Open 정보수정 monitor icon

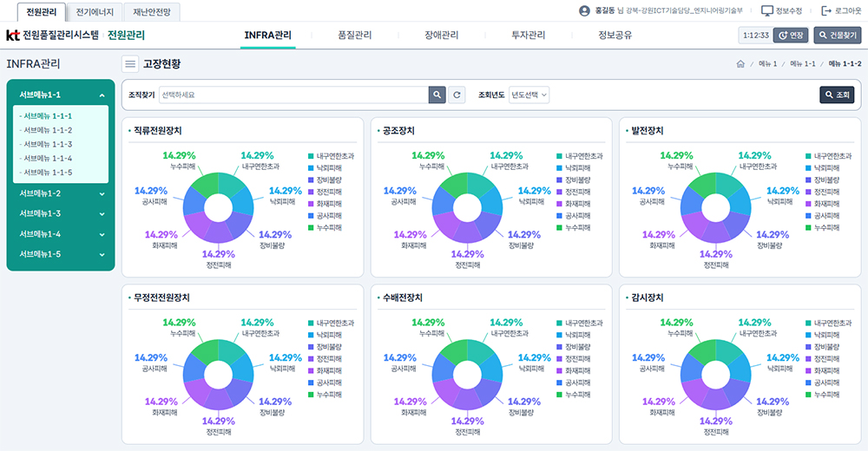[766, 11]
